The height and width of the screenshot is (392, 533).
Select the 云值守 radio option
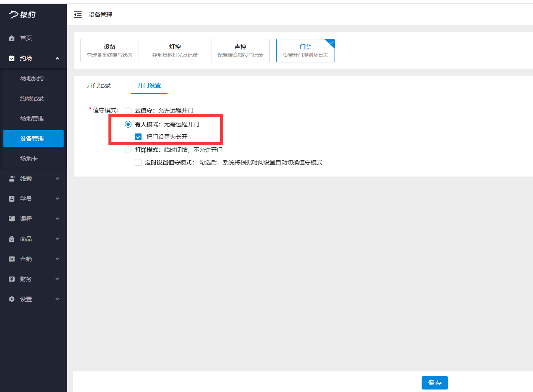tap(128, 110)
